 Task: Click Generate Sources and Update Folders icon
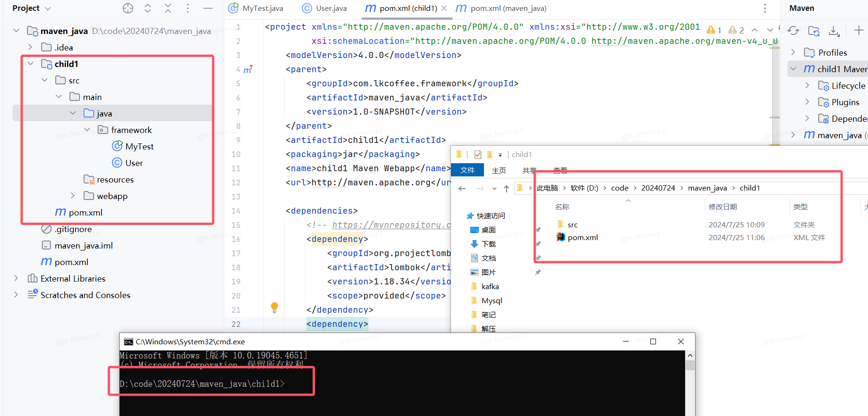pos(814,31)
